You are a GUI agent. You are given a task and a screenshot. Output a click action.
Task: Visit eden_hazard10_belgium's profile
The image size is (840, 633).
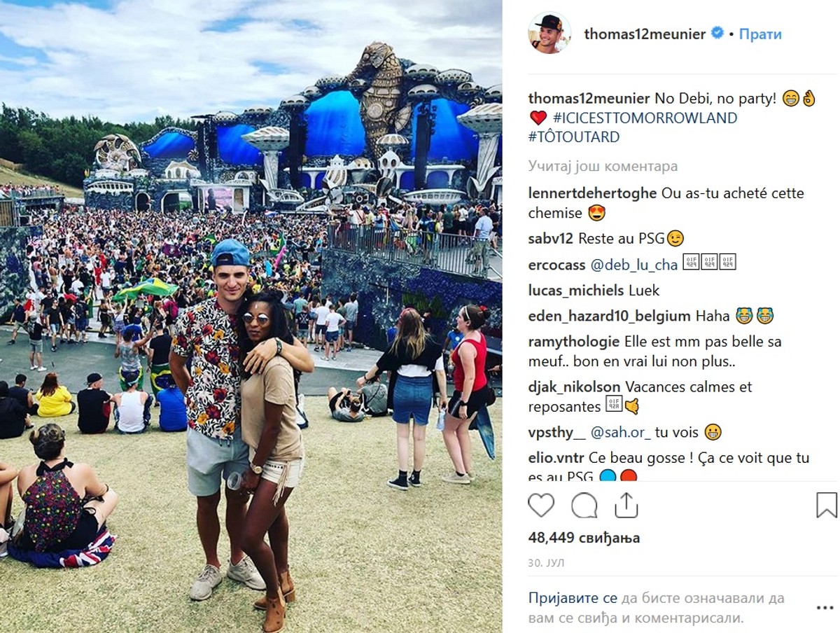tap(610, 316)
